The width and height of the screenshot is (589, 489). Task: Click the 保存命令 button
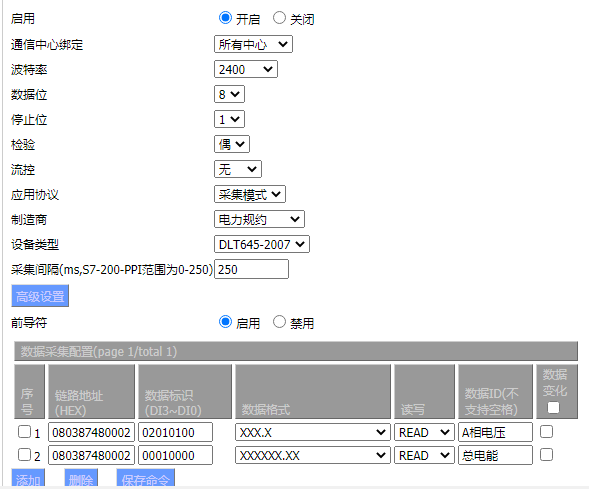pos(146,478)
